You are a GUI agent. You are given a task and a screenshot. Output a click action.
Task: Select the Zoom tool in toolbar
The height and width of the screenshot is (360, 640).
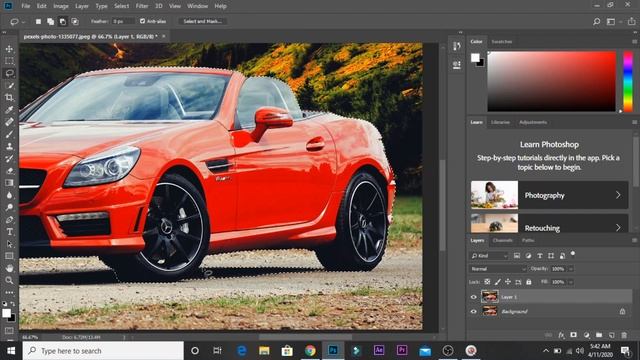(x=9, y=280)
